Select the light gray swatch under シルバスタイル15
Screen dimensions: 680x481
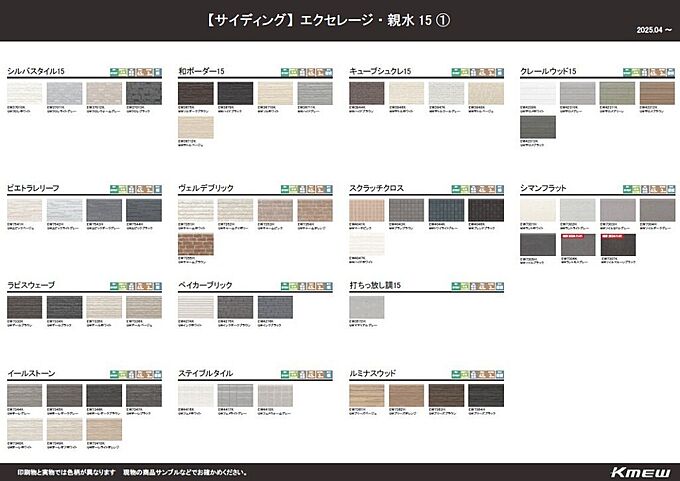pos(64,93)
